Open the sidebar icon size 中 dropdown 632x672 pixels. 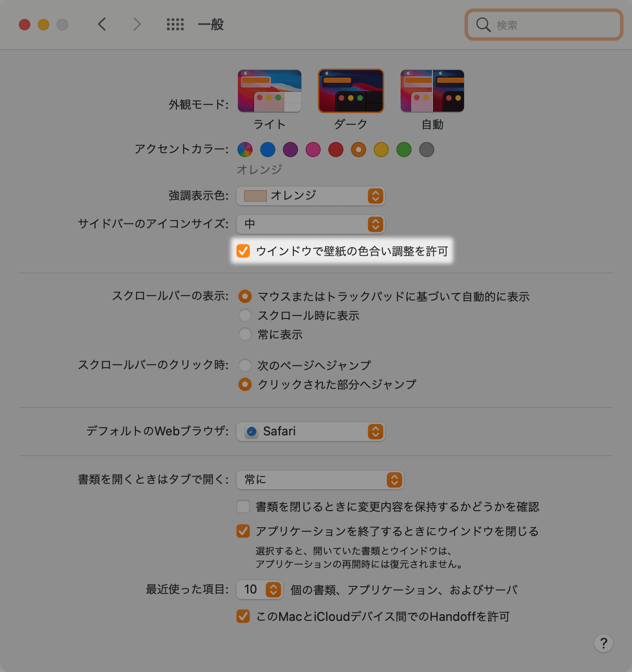[x=311, y=224]
